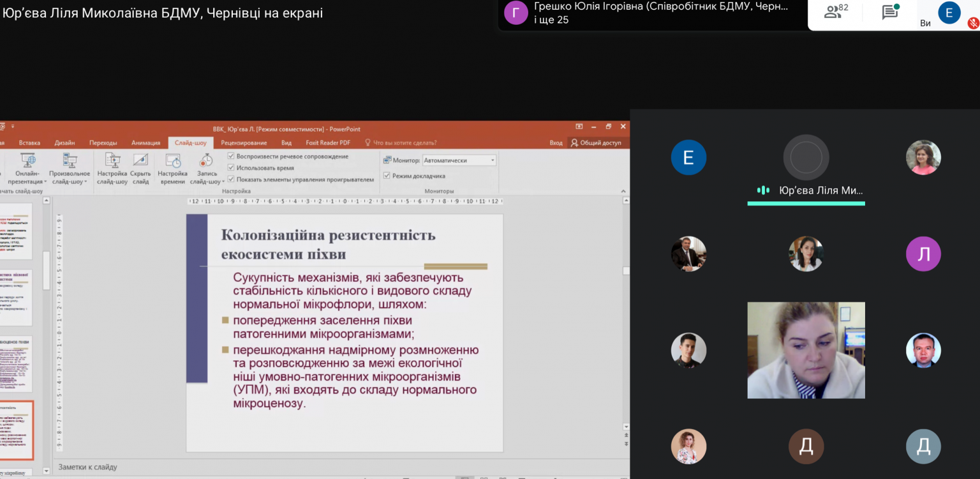Screen dimensions: 980x479
Task: Click the Общий доступ share button
Action: [596, 143]
